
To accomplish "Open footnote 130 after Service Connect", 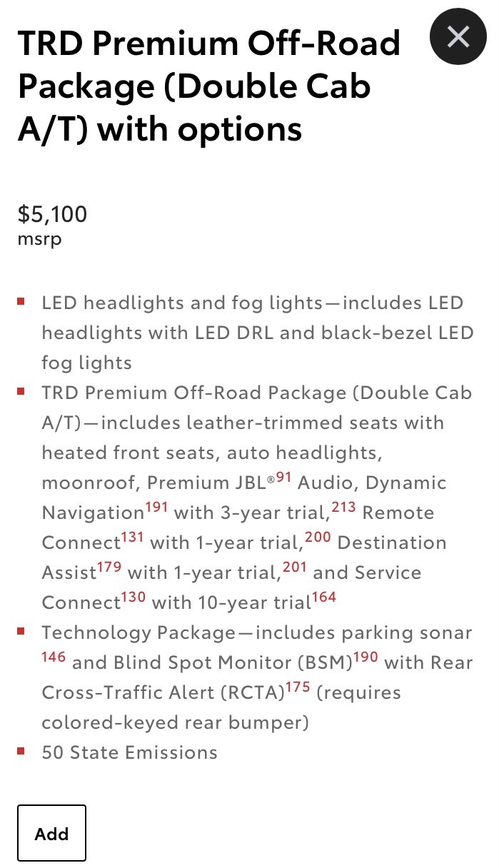I will [x=133, y=598].
